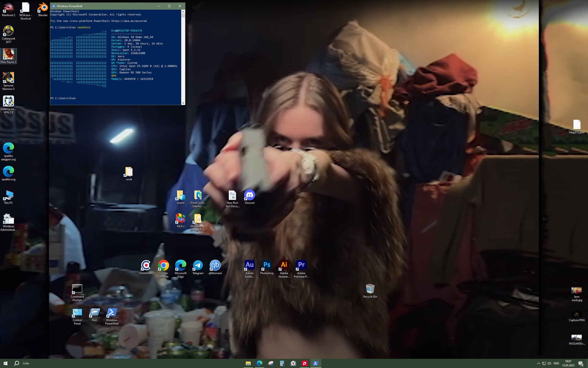Launch Adobe Audition shortcut
This screenshot has width=588, height=368.
249,269
